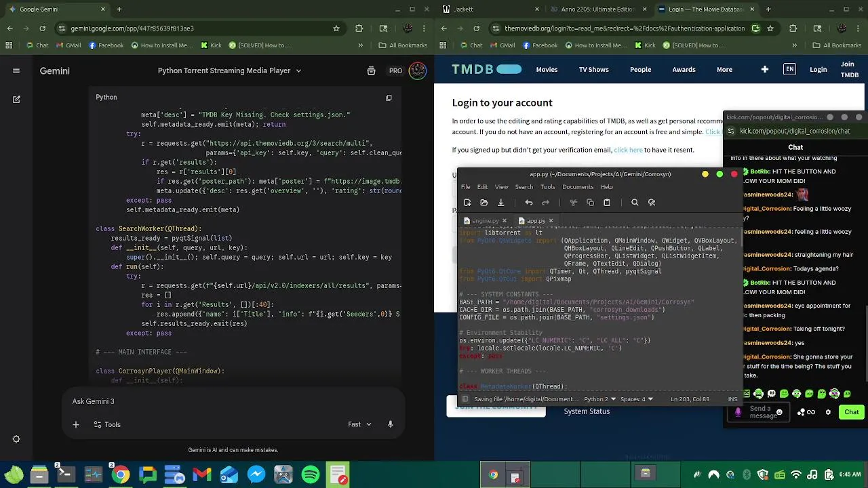The width and height of the screenshot is (868, 488).
Task: Reload the Gemini browser tab
Action: [x=42, y=28]
